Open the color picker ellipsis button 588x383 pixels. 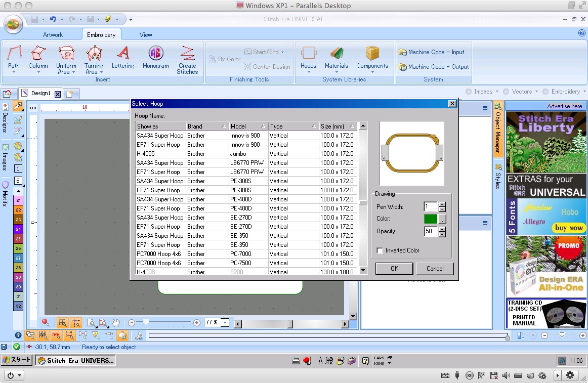click(x=442, y=219)
